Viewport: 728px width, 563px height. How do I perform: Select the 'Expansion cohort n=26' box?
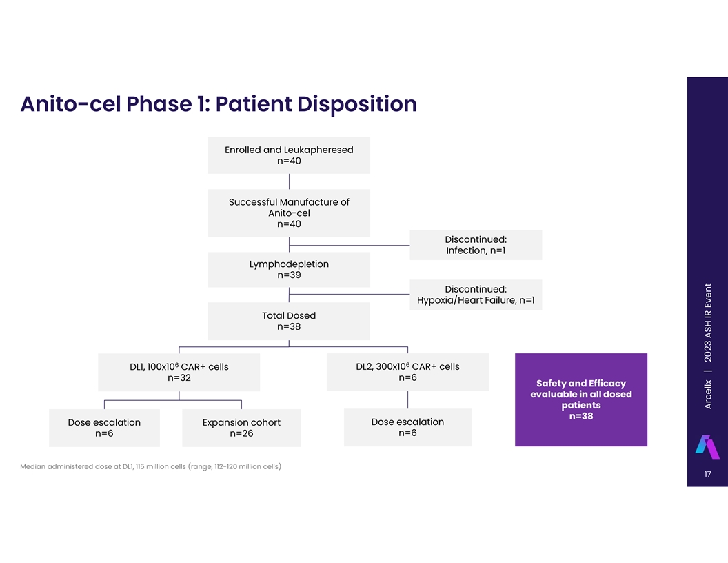(241, 428)
